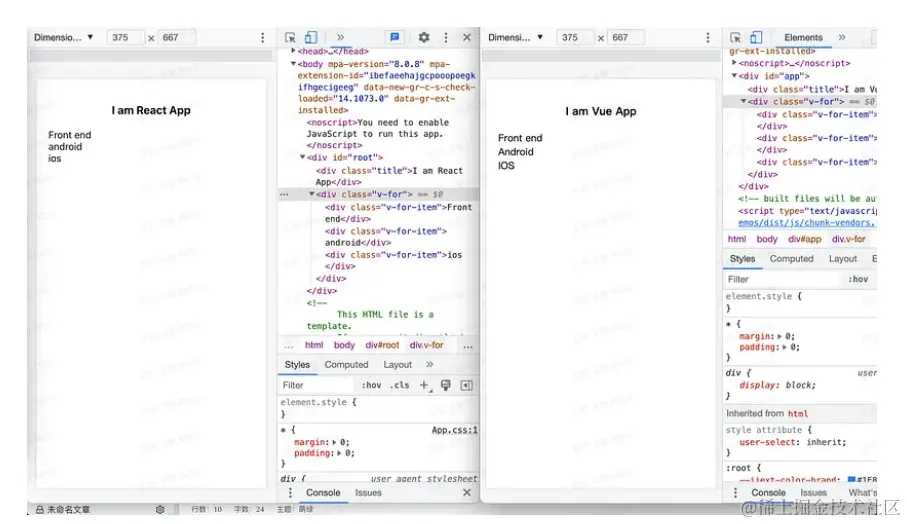Open device toolbar more options in Vue window
Image resolution: width=907 pixels, height=524 pixels.
[707, 38]
